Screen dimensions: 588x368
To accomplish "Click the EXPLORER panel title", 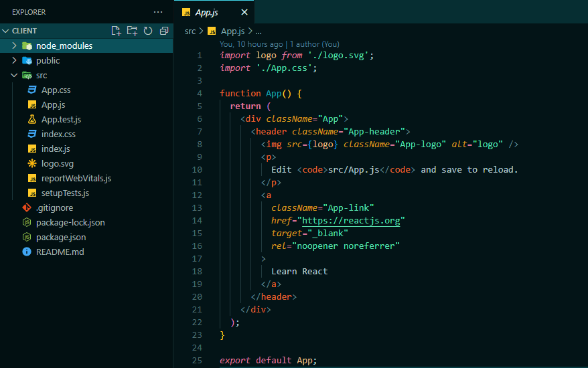I will click(x=29, y=12).
